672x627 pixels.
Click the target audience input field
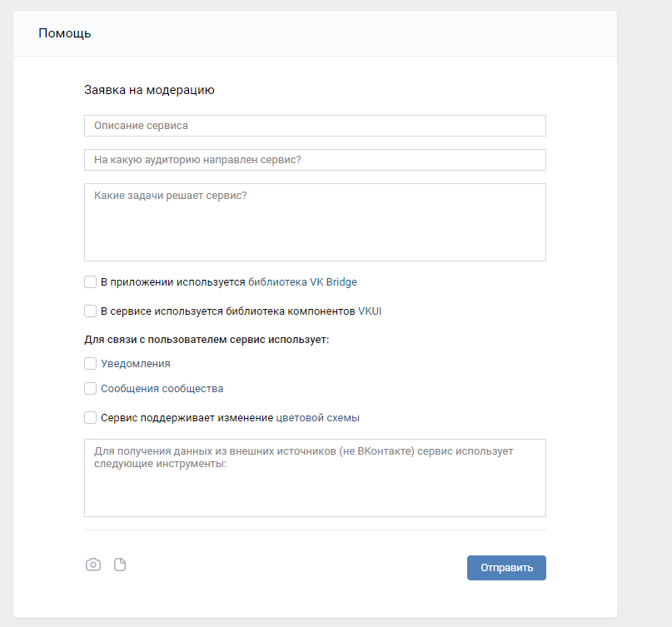pyautogui.click(x=315, y=160)
